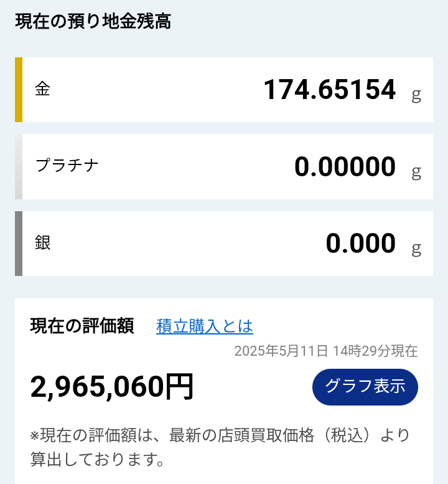Image resolution: width=448 pixels, height=484 pixels.
Task: Open the 積立購入とは link
Action: pos(205,326)
